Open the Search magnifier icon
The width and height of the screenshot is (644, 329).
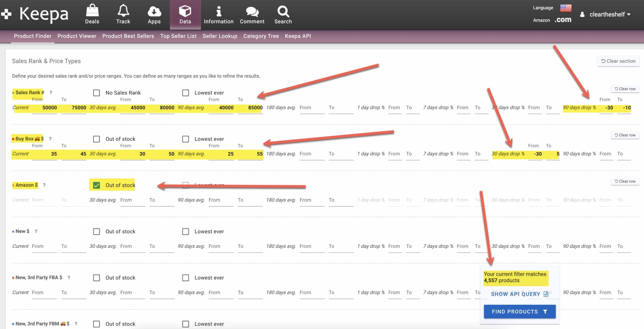pos(283,11)
